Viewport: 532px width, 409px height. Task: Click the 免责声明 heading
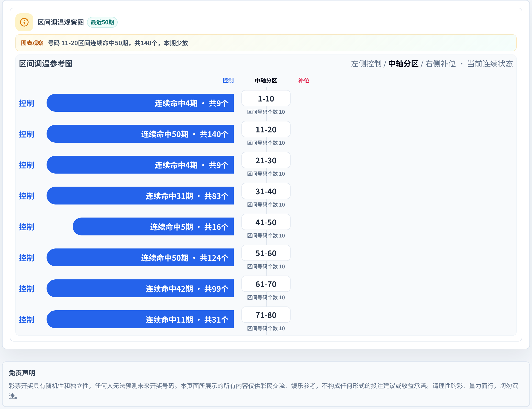tap(22, 373)
